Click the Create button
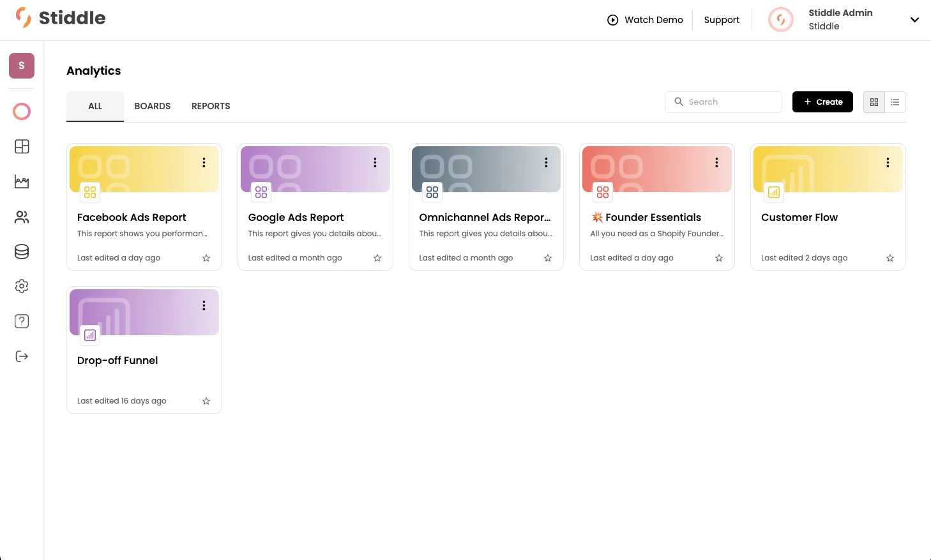 click(x=822, y=102)
